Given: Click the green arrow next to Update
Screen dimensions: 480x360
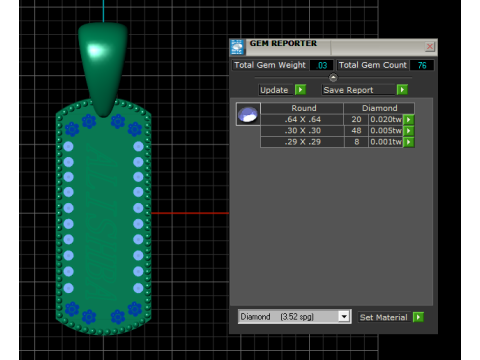Looking at the screenshot, I should [300, 90].
